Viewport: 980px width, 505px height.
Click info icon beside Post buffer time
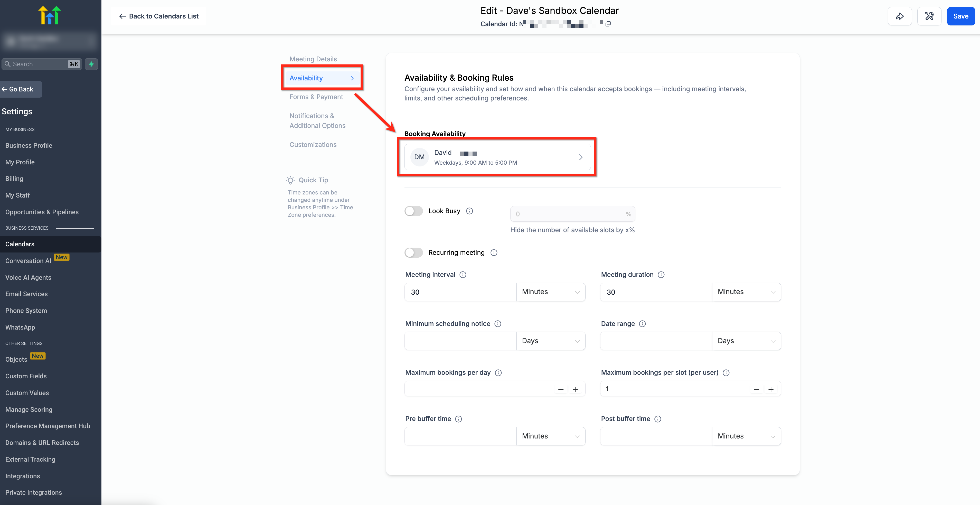(658, 419)
